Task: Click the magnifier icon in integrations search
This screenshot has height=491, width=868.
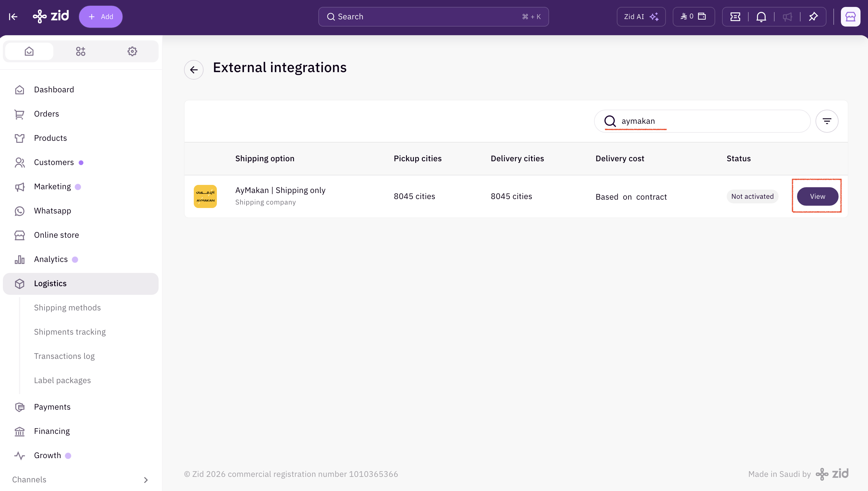Action: (610, 121)
